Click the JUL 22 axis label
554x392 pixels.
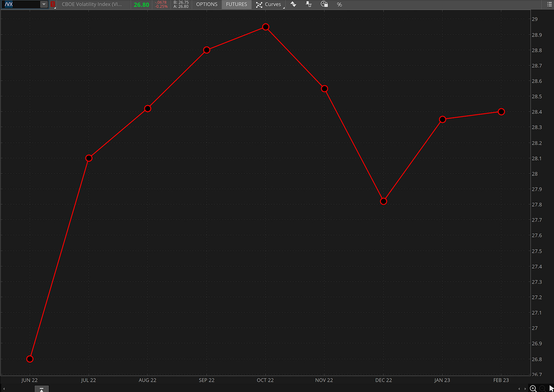[x=88, y=380]
